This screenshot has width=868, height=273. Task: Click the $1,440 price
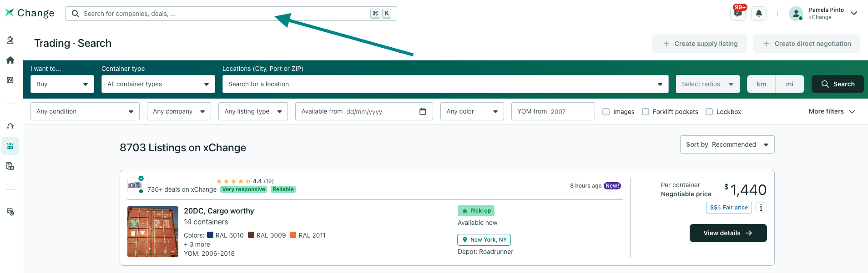[745, 189]
